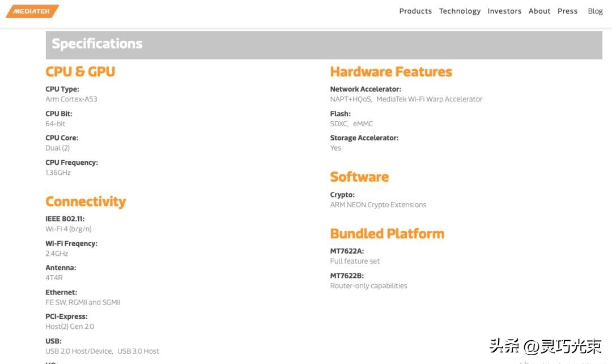Open the Products menu

pyautogui.click(x=415, y=11)
